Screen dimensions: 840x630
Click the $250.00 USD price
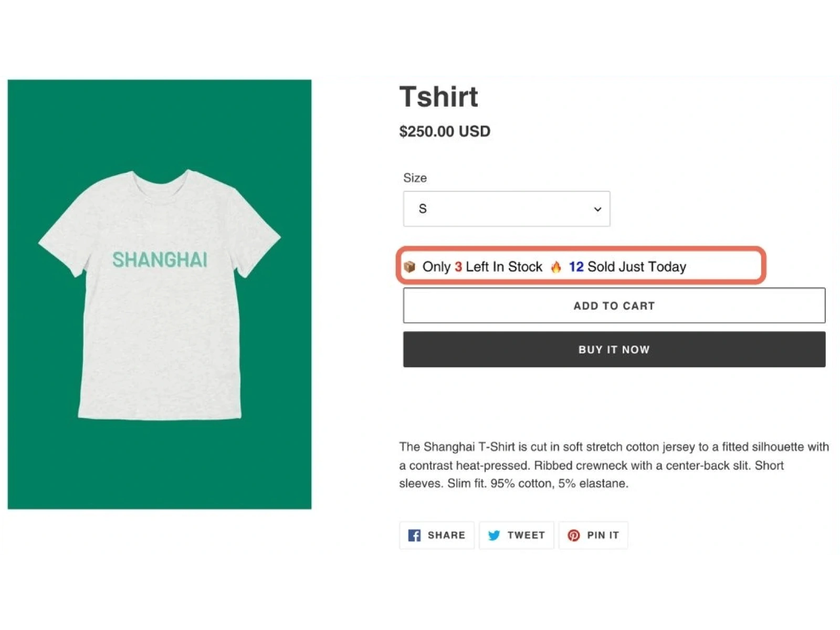pyautogui.click(x=445, y=131)
